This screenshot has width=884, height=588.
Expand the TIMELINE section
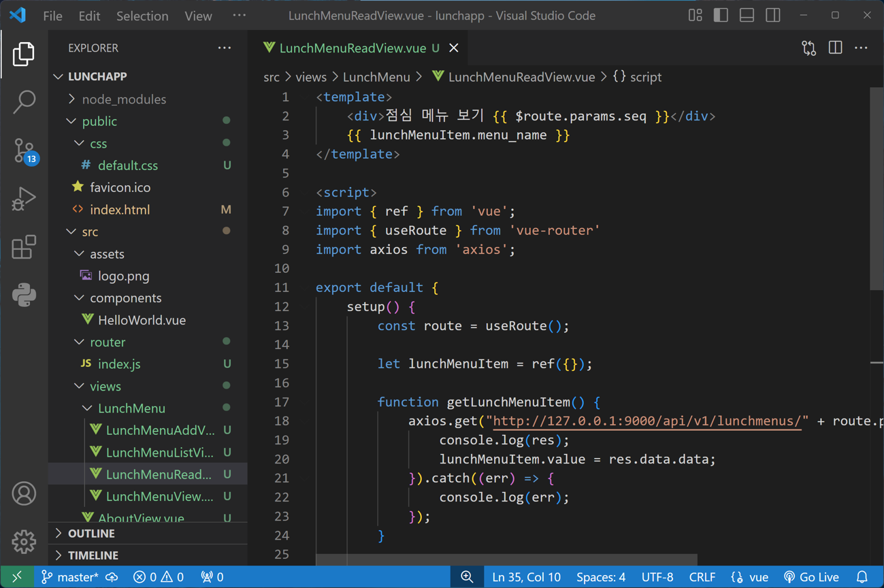148,555
